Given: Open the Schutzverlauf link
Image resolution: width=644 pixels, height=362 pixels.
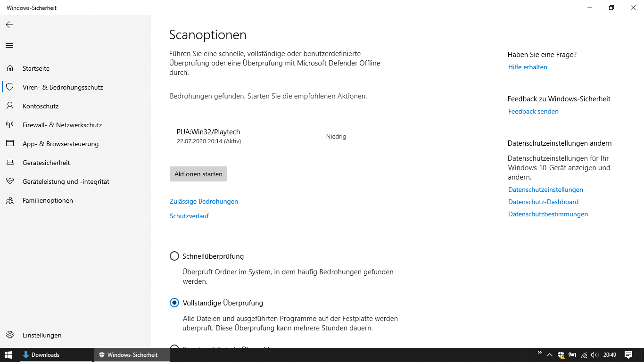Looking at the screenshot, I should click(189, 216).
